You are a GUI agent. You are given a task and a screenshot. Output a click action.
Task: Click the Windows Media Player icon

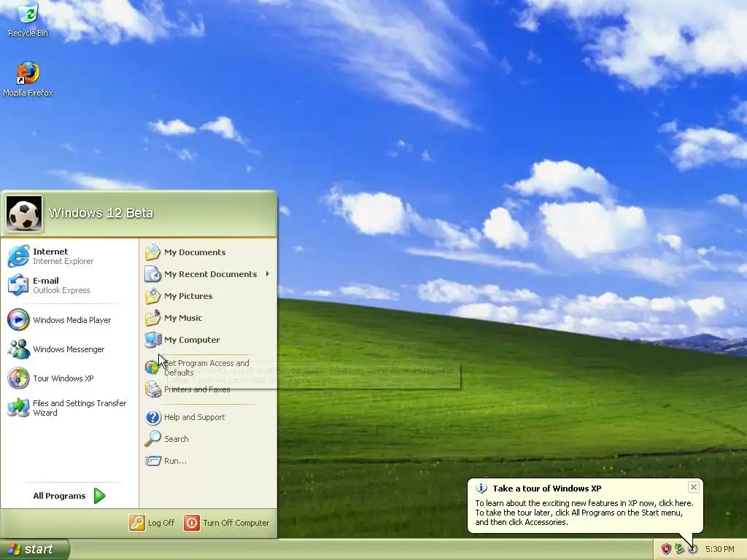18,320
